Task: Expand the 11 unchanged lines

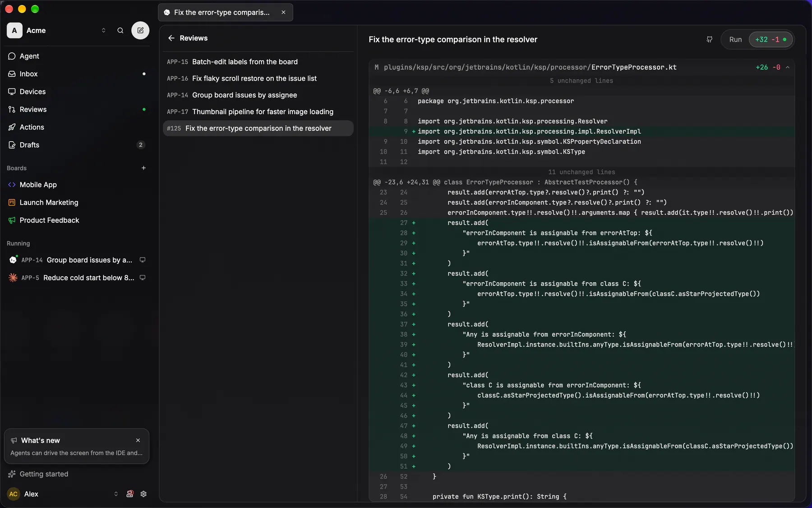Action: 581,172
